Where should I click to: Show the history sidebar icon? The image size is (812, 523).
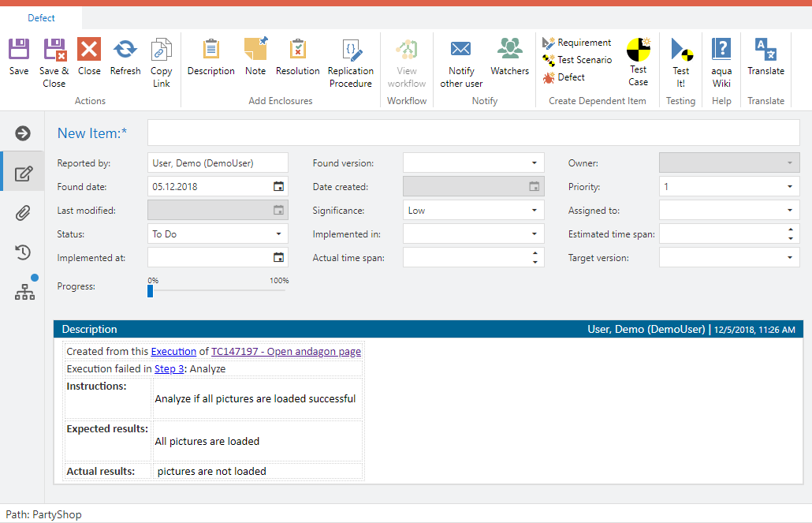(23, 252)
